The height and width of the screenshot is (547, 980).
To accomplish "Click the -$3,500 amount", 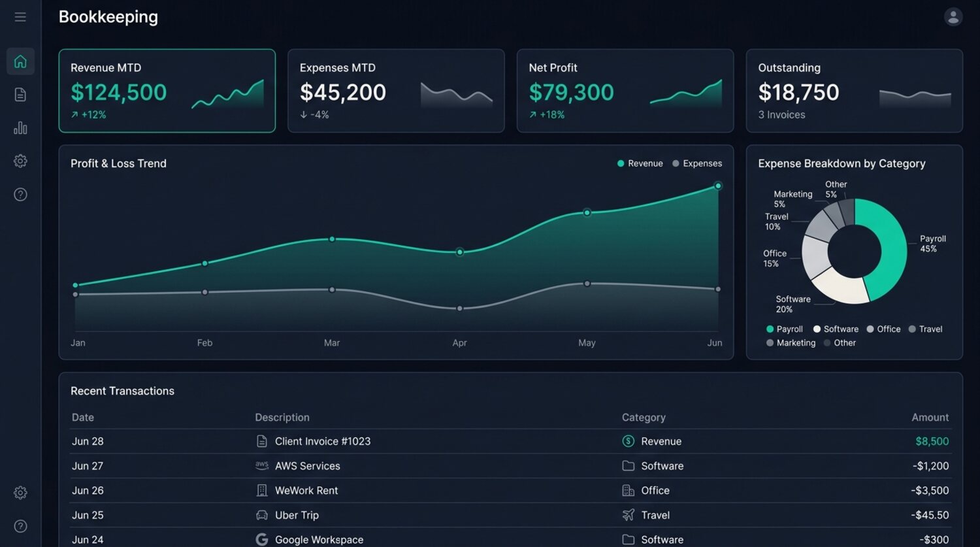I will click(x=930, y=490).
